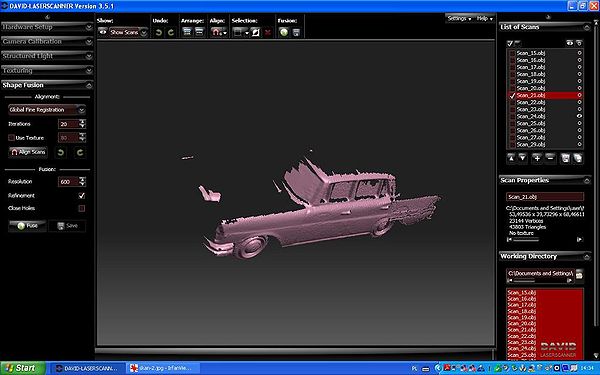Increase the Resolution value with the stepper
Image resolution: width=600 pixels, height=375 pixels.
pos(82,179)
